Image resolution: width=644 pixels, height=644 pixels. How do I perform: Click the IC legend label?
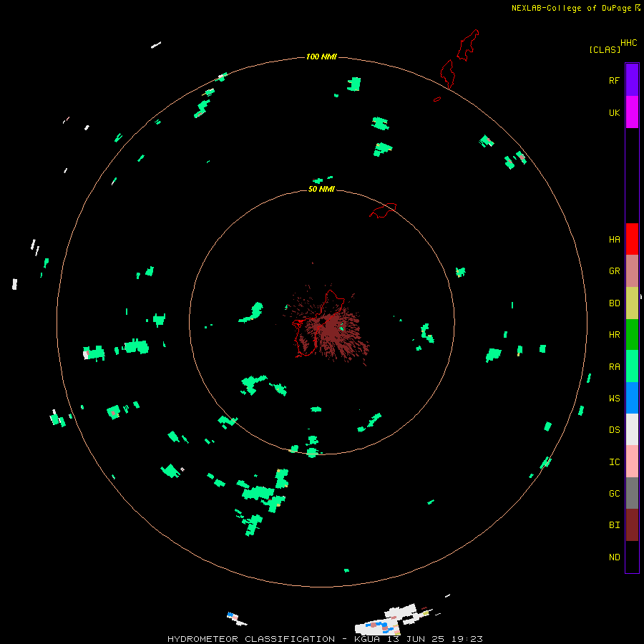pos(614,462)
